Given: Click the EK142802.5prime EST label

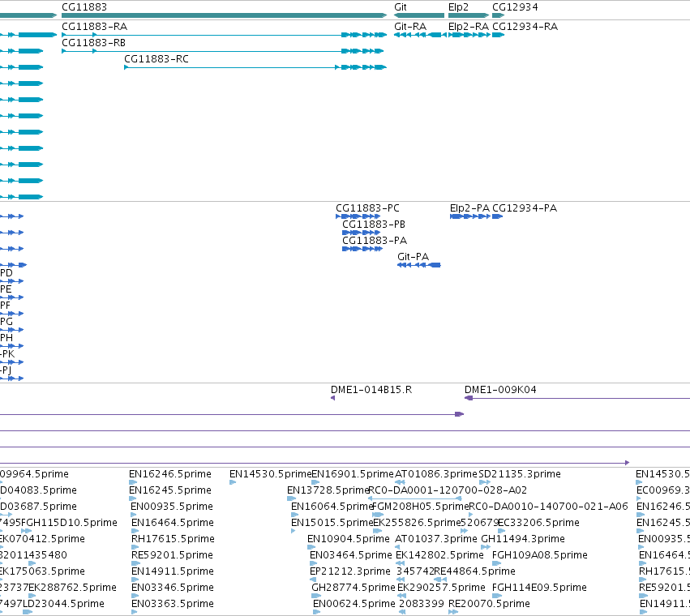Looking at the screenshot, I should 439,555.
